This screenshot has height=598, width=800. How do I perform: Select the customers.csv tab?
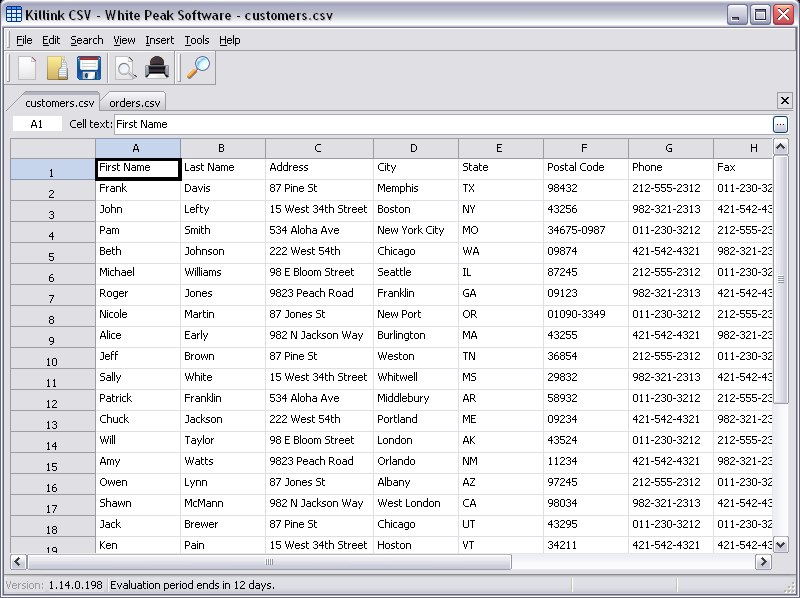pyautogui.click(x=60, y=102)
